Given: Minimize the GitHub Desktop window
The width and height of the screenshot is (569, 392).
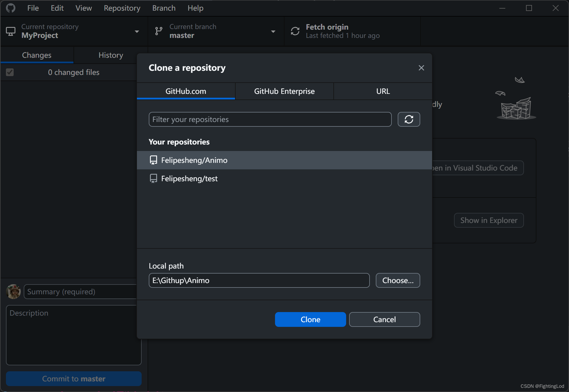Looking at the screenshot, I should [502, 8].
